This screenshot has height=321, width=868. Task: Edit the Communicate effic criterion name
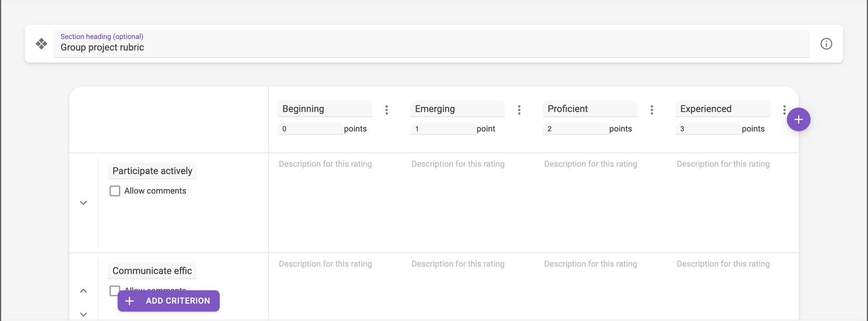tap(153, 271)
